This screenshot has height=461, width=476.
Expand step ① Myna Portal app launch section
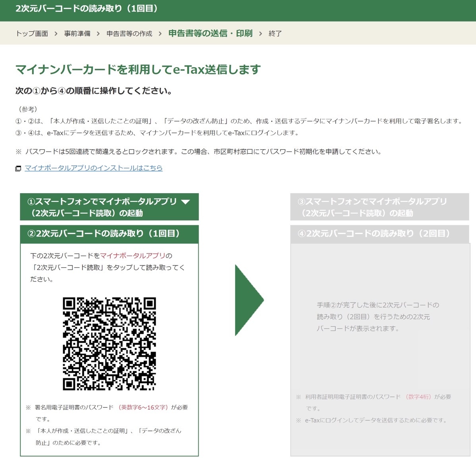click(x=109, y=207)
